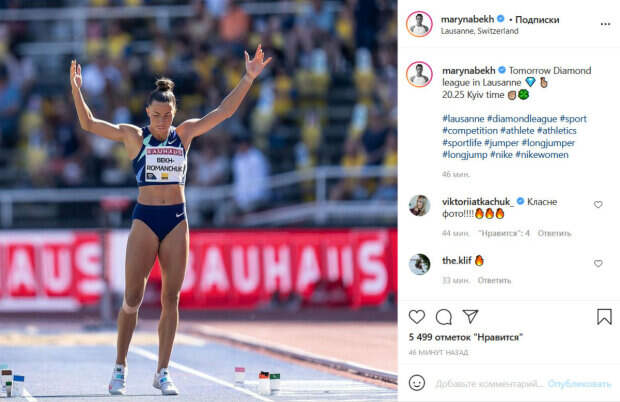Like viktoriiatkachuk_ comment heart
The width and height of the screenshot is (620, 402).
click(x=598, y=204)
